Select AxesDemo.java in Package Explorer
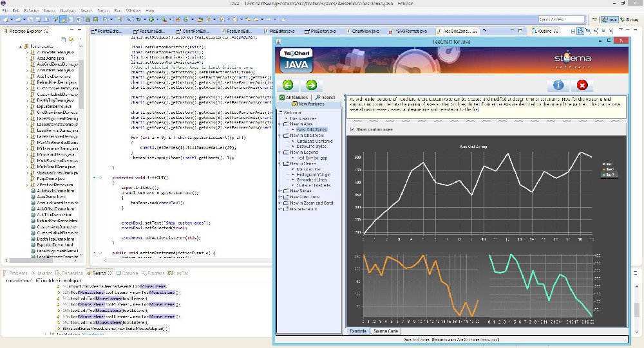The image size is (644, 348). 50,59
